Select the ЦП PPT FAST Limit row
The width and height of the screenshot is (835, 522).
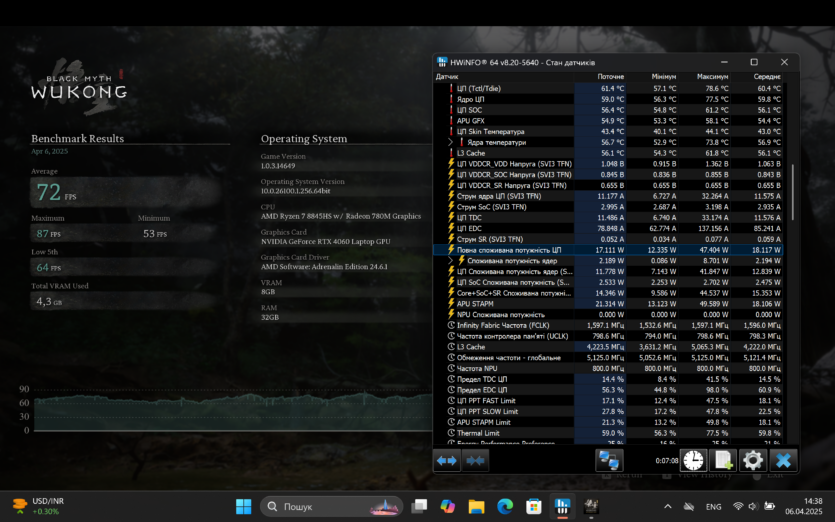coord(608,401)
